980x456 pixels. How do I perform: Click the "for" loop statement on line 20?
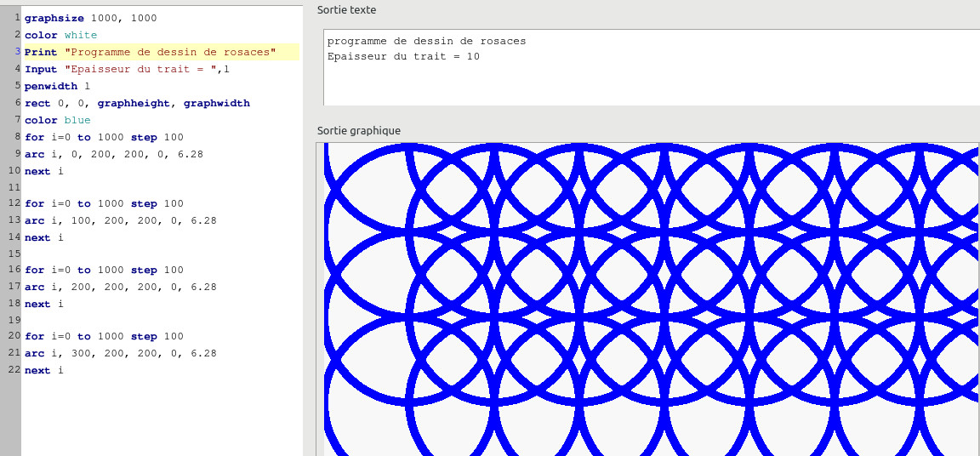point(104,336)
